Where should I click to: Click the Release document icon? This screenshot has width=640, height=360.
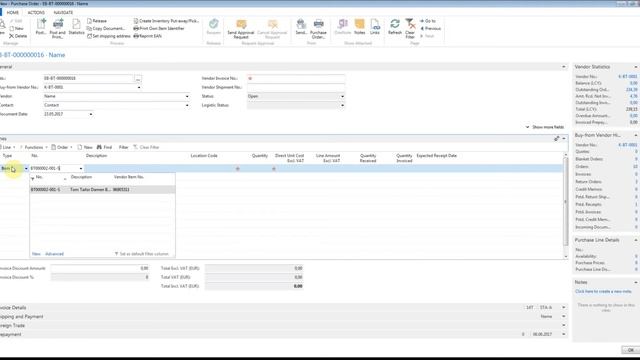point(97,21)
